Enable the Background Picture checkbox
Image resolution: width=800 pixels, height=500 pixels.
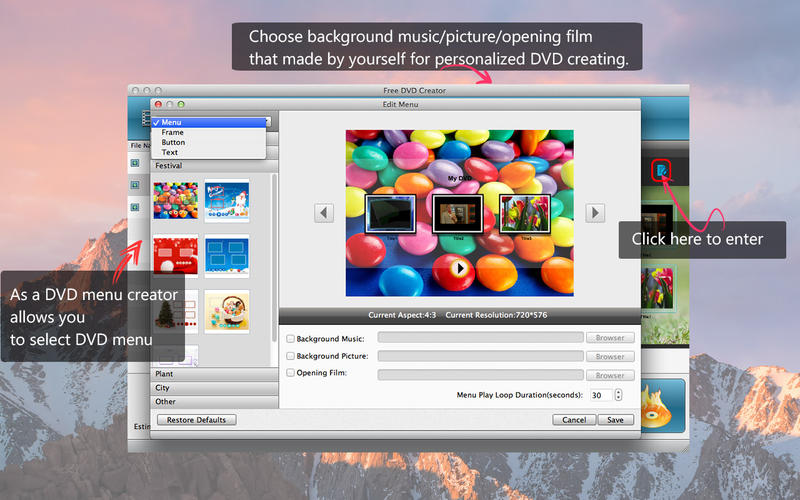pos(290,356)
